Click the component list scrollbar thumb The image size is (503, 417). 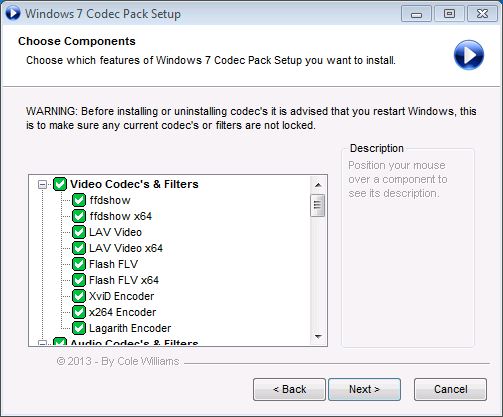[x=318, y=205]
